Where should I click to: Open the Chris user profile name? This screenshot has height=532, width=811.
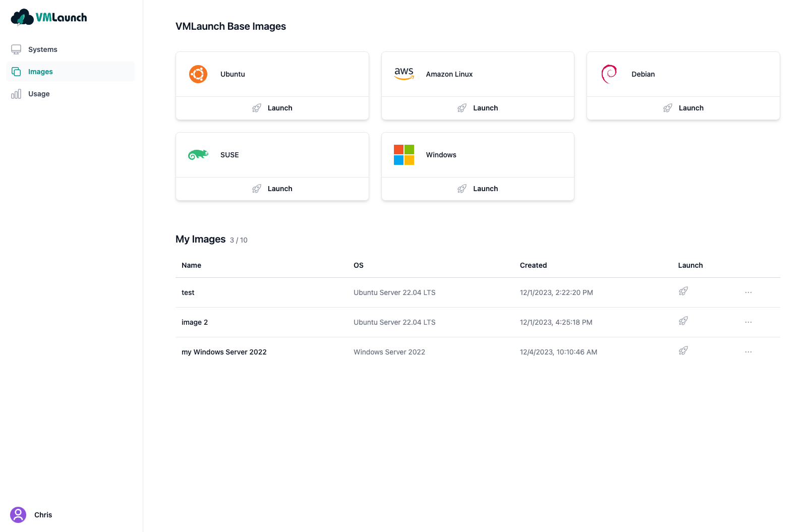coord(43,515)
